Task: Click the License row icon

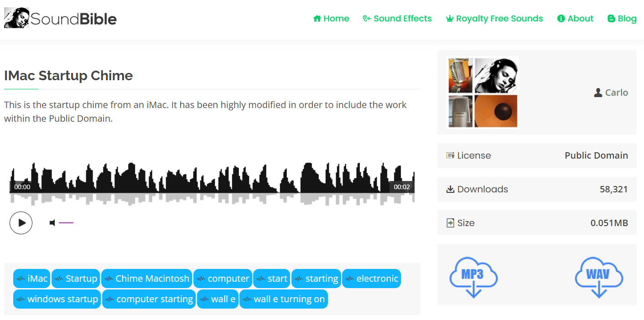Action: [x=450, y=155]
